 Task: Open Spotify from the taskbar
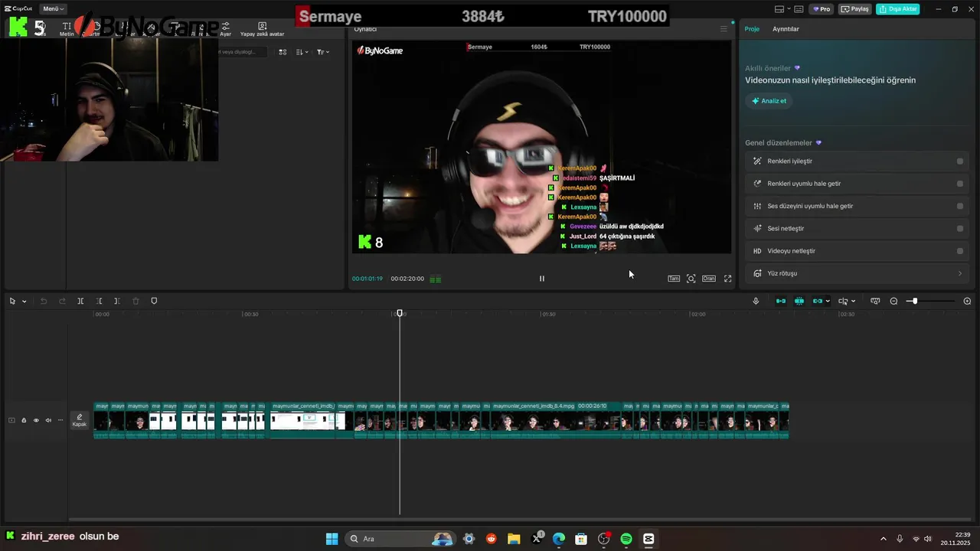pyautogui.click(x=626, y=539)
